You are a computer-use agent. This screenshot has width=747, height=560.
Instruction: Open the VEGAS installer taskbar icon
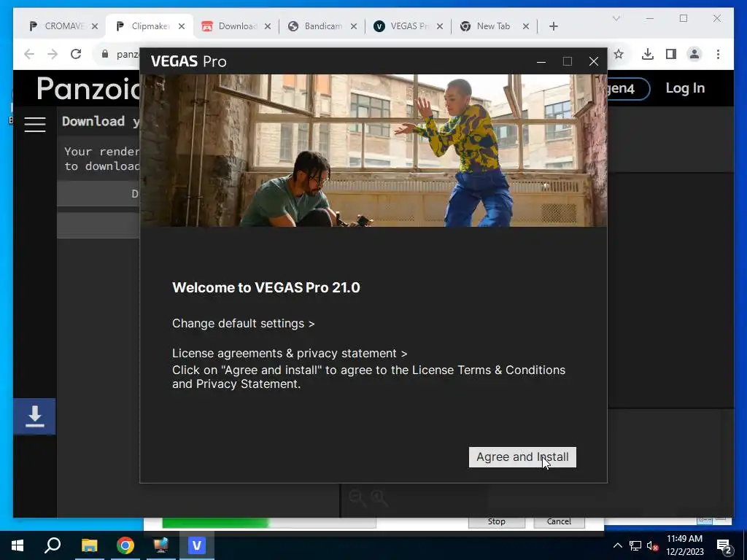point(197,545)
